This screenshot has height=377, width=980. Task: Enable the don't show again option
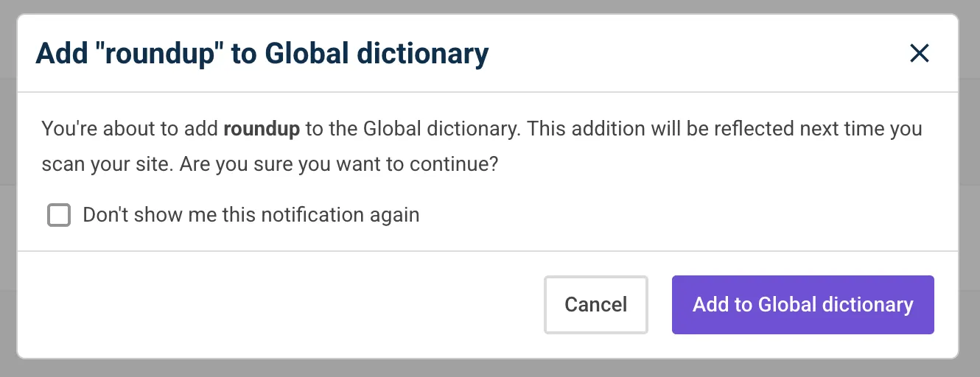click(59, 215)
